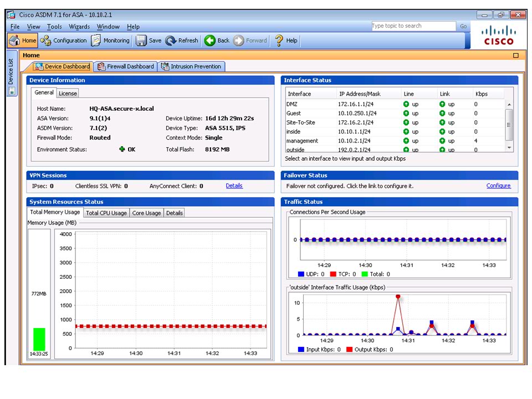Switch to the Intrusion Prevention tab
Image resolution: width=532 pixels, height=399 pixels.
pos(192,66)
